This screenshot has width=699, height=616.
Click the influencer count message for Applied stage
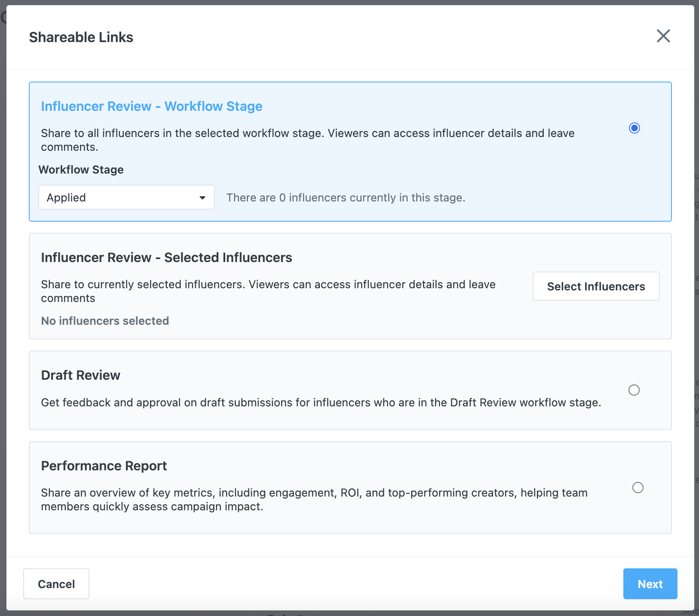point(346,198)
